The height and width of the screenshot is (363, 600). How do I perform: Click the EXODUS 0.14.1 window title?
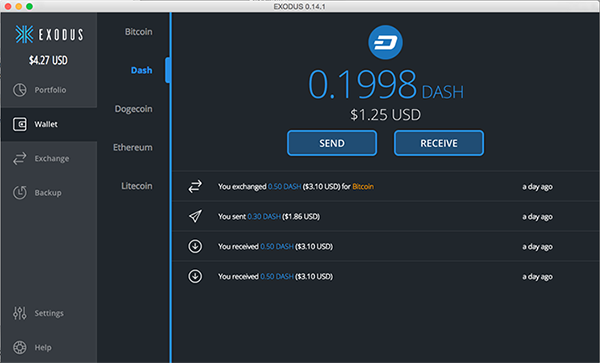[299, 7]
